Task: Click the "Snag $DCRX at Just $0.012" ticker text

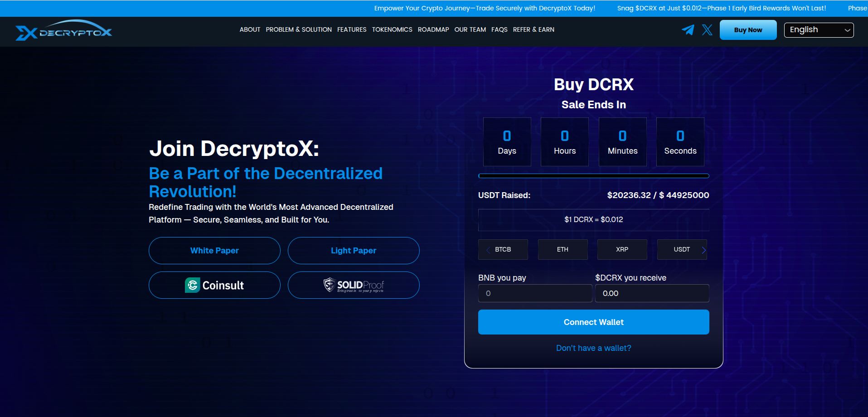Action: click(722, 8)
